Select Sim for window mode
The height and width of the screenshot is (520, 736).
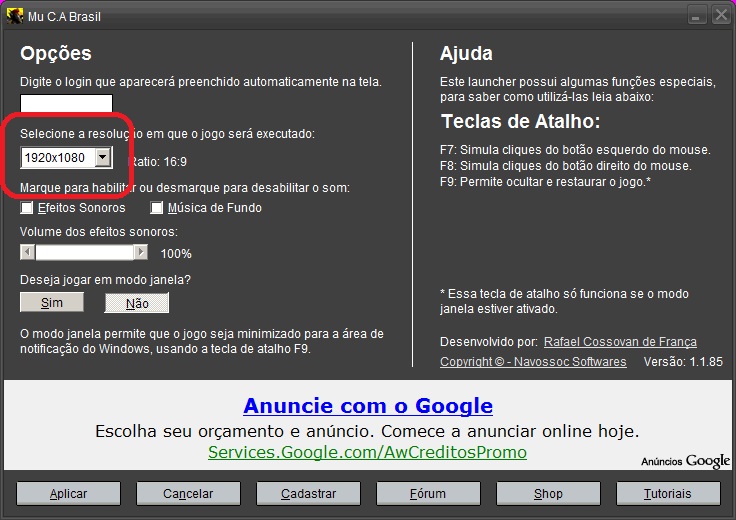(x=52, y=302)
